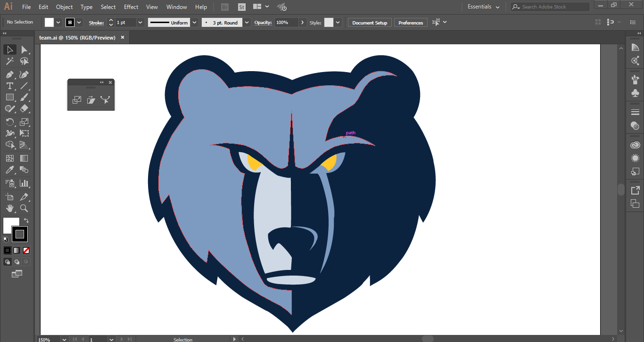The height and width of the screenshot is (342, 644).
Task: Open Adobe Bridge with Br button
Action: point(225,7)
